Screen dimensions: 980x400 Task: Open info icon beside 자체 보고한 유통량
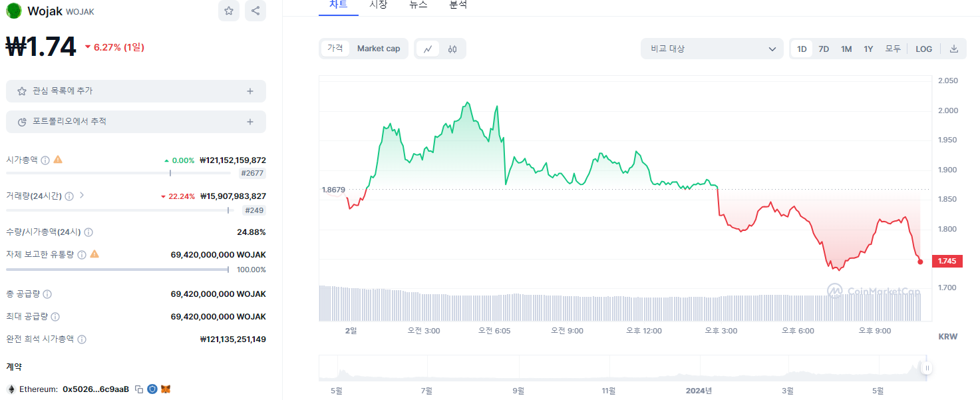point(82,255)
